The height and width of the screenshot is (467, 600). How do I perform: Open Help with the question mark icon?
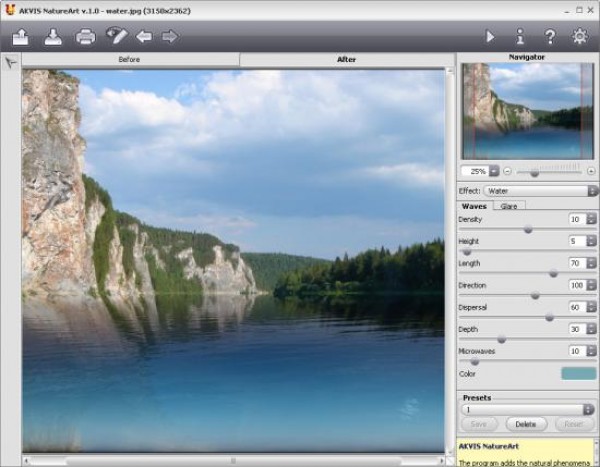pos(550,37)
